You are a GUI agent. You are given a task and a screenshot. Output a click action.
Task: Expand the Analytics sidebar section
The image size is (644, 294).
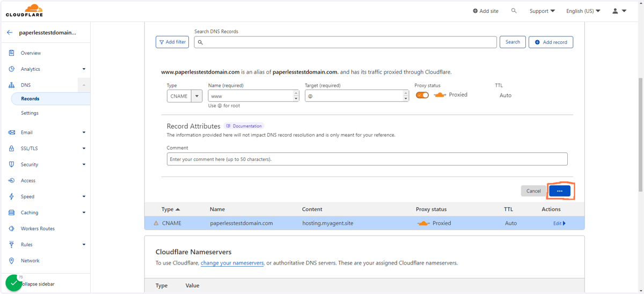coord(84,69)
